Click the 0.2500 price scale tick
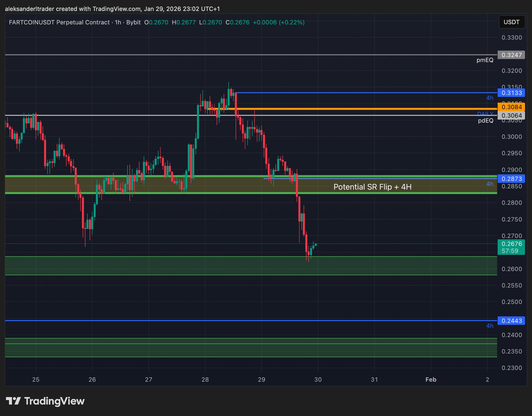Viewport: 532px width, 416px height. click(511, 302)
